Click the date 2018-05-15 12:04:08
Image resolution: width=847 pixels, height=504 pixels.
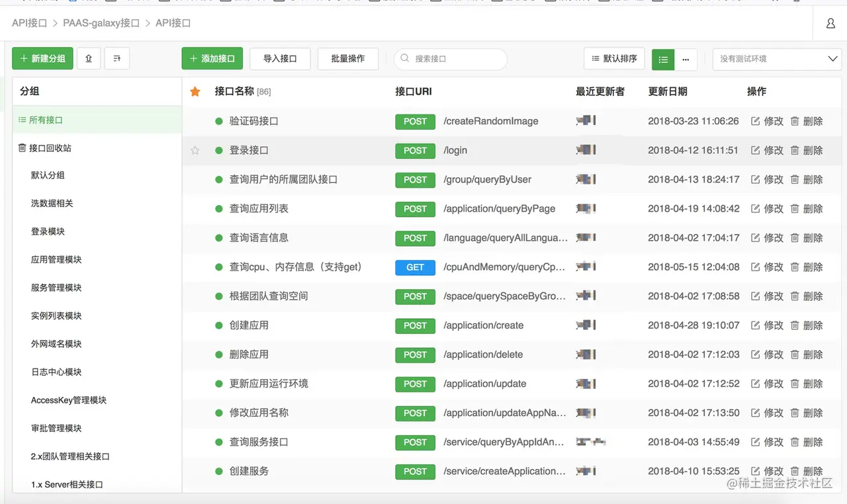[693, 267]
